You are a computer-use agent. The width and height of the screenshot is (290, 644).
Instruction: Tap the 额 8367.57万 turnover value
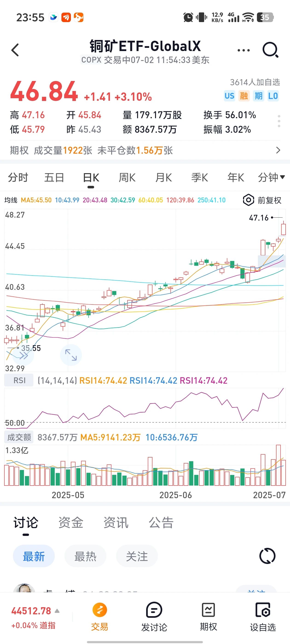point(150,129)
